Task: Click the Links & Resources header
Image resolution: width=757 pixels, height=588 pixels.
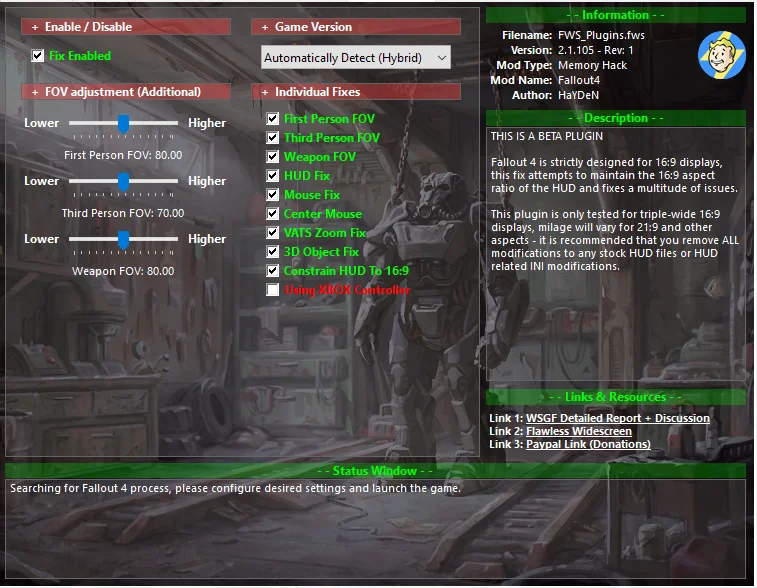Action: tap(616, 397)
